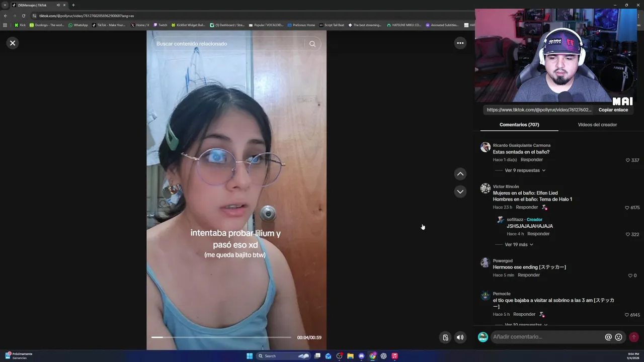The image size is (644, 362).
Task: Switch to Comentarios (707) tab
Action: pos(519,125)
